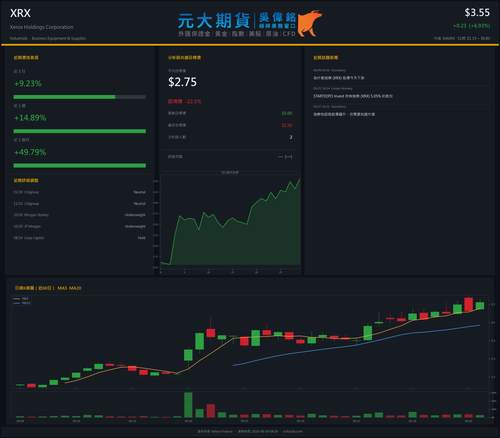Select the 10/30 JP Morgan rating row

point(80,226)
